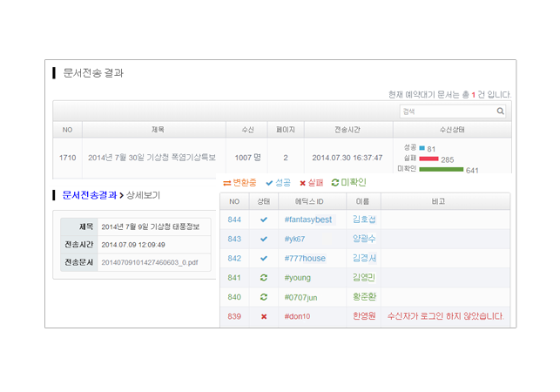This screenshot has height=392, width=560.
Task: Click the checkmark status icon for #yk67
Action: click(x=264, y=239)
